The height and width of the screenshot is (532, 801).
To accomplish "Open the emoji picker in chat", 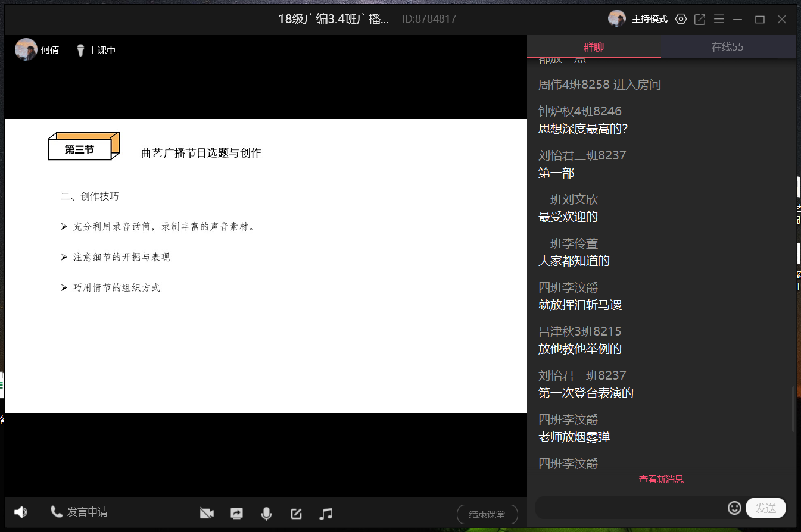I will point(734,508).
